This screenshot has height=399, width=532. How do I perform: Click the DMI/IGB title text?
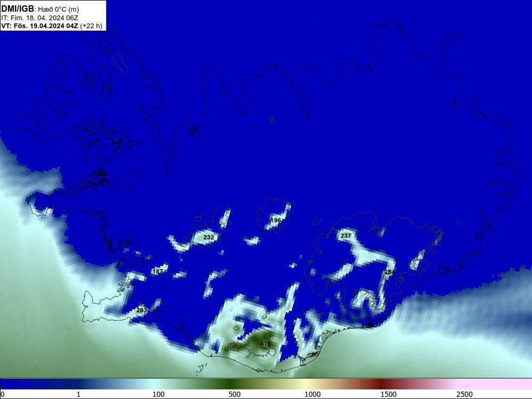[x=18, y=9]
